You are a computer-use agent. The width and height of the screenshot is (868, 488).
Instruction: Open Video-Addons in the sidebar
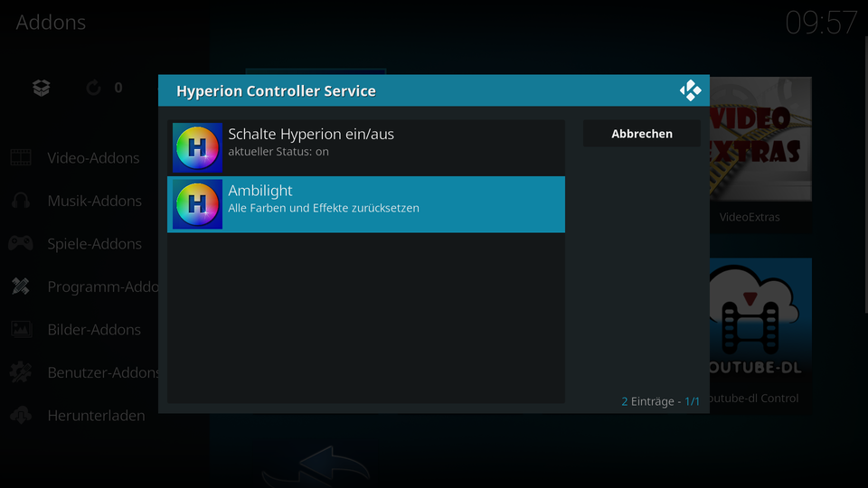(x=93, y=157)
